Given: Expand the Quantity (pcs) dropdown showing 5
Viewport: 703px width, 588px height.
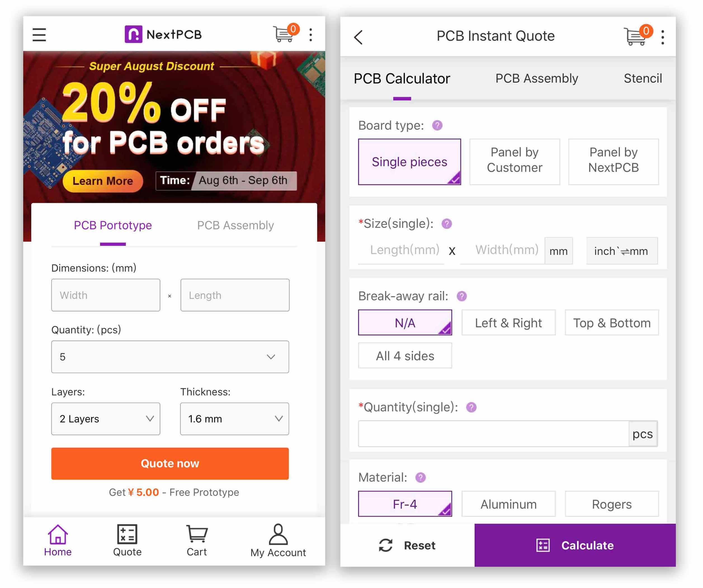Looking at the screenshot, I should (x=170, y=357).
